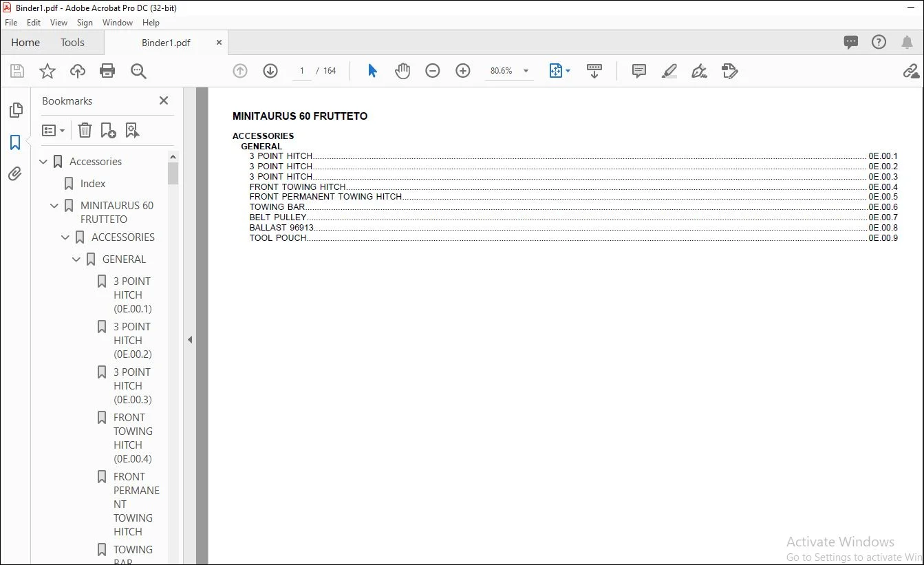Open the Edit menu
924x565 pixels.
coord(34,23)
